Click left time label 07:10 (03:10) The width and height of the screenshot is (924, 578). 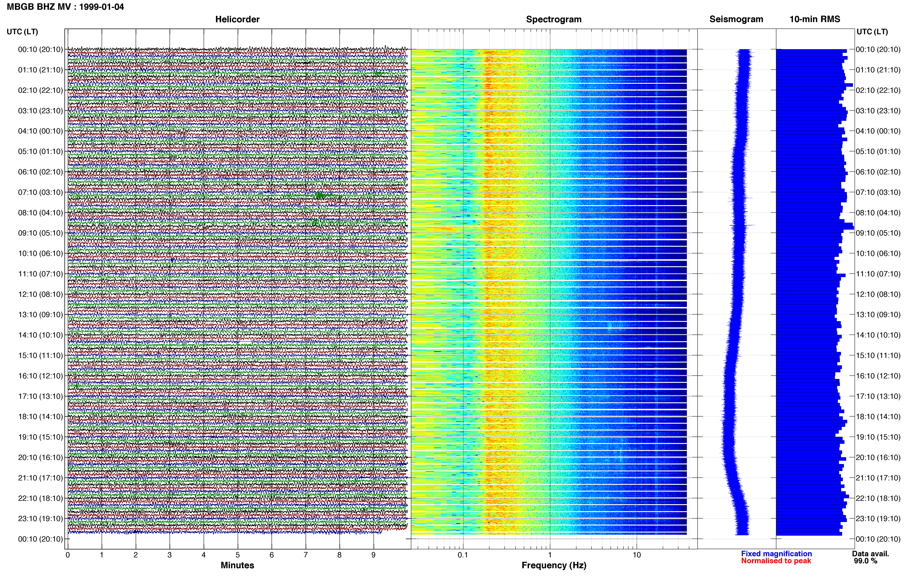[x=41, y=192]
